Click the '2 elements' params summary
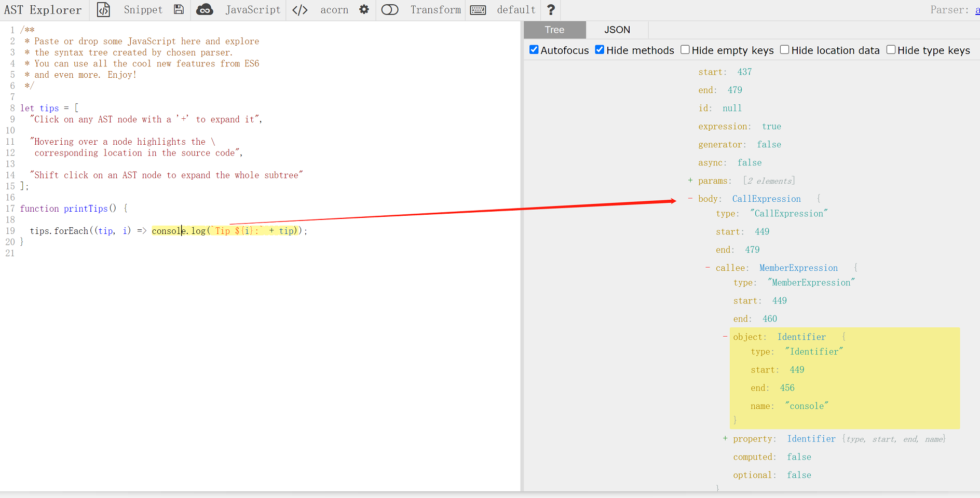 point(769,181)
